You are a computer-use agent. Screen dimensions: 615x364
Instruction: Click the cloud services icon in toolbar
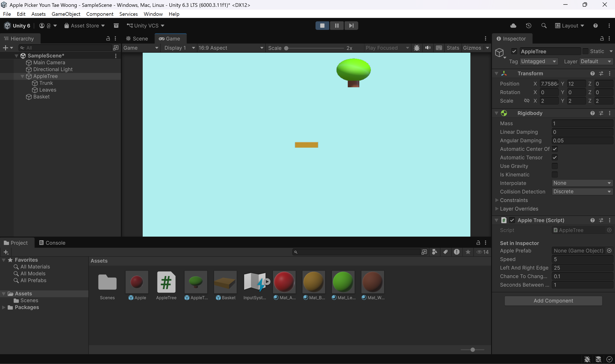513,26
